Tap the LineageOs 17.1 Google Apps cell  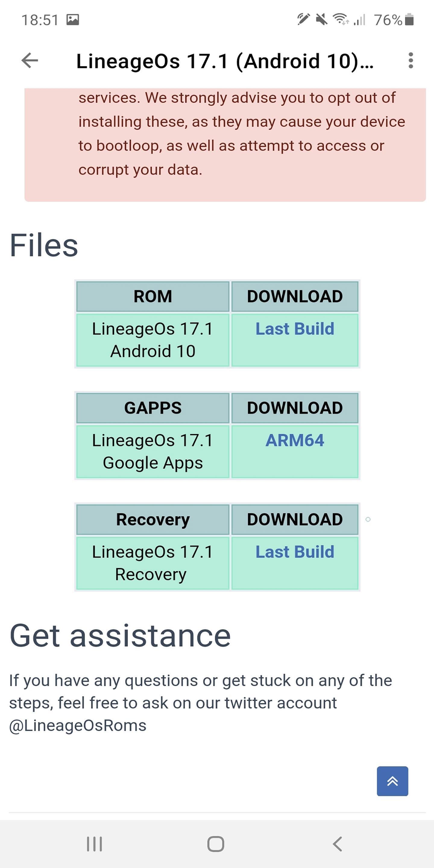pyautogui.click(x=153, y=451)
